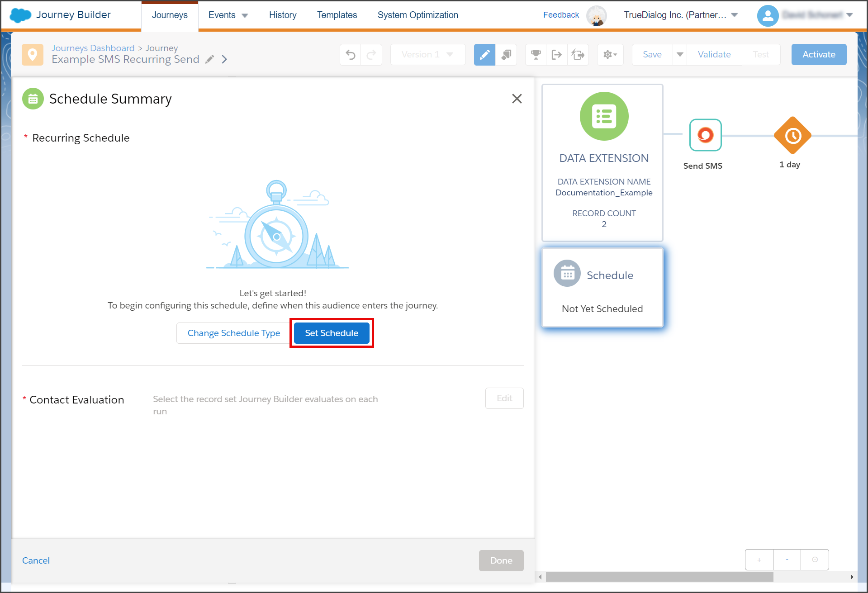868x593 pixels.
Task: Click the Activate button
Action: click(x=819, y=55)
